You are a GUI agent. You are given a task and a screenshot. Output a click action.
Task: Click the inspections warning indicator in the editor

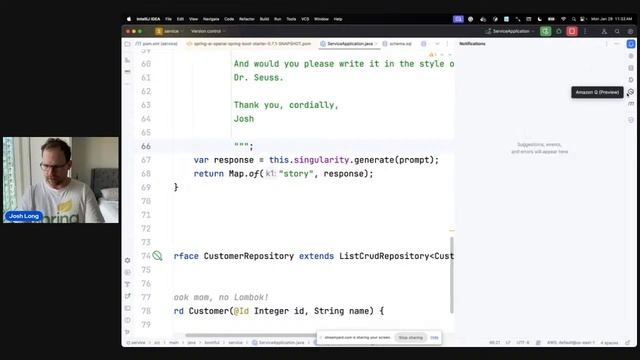(x=433, y=55)
